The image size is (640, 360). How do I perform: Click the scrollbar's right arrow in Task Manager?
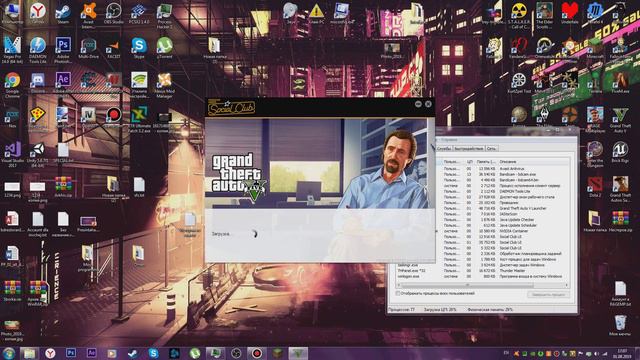point(567,285)
